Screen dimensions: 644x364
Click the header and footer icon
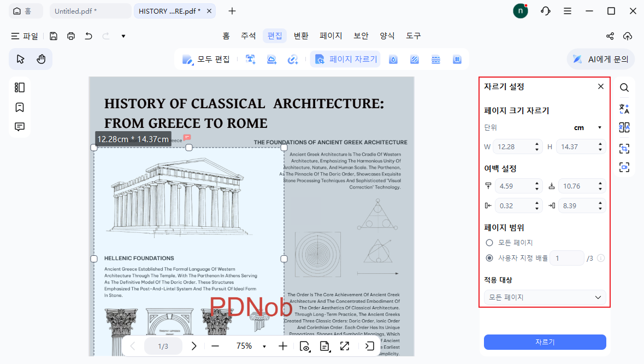(436, 60)
